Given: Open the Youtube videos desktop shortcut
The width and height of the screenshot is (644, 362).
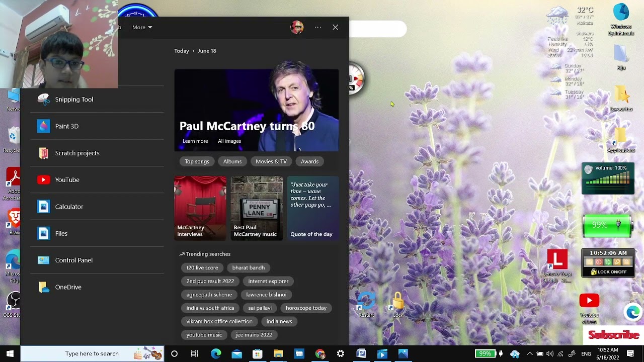Looking at the screenshot, I should tap(589, 309).
